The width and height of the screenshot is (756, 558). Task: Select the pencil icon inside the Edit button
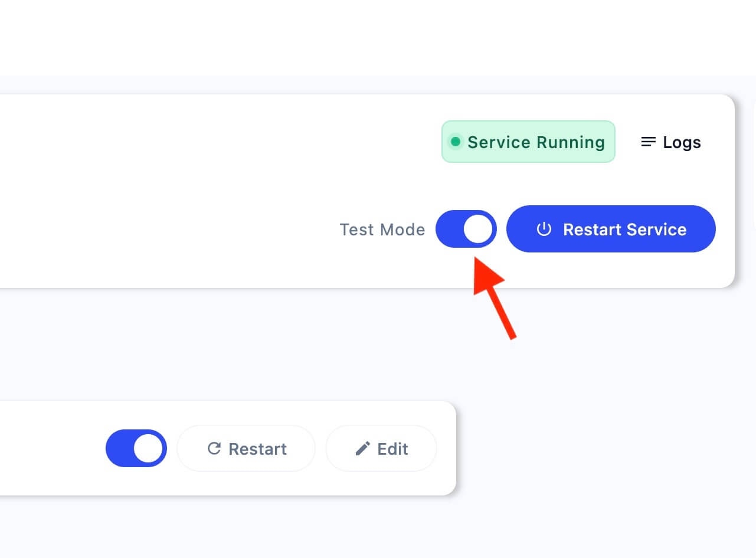pyautogui.click(x=363, y=448)
